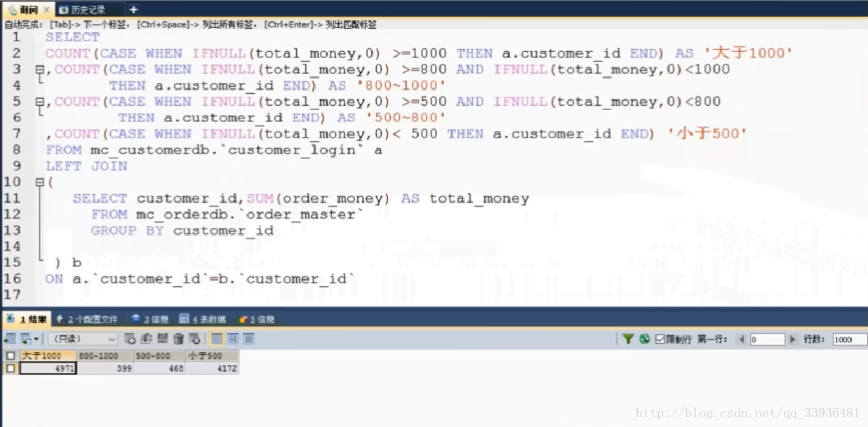Toggle the checkbox of the first result row
This screenshot has height=427, width=868.
10,368
